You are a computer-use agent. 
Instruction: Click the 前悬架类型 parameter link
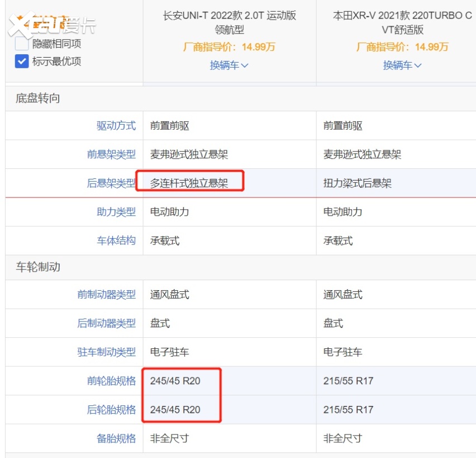tap(111, 154)
